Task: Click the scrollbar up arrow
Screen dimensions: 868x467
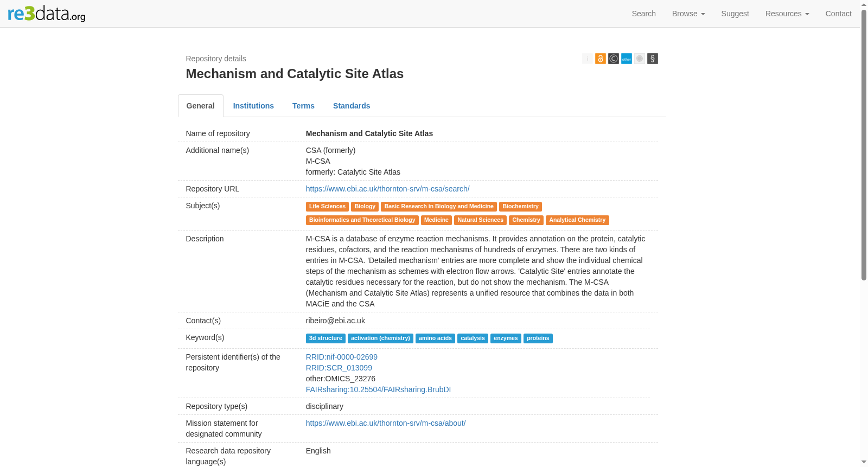Action: (x=864, y=4)
